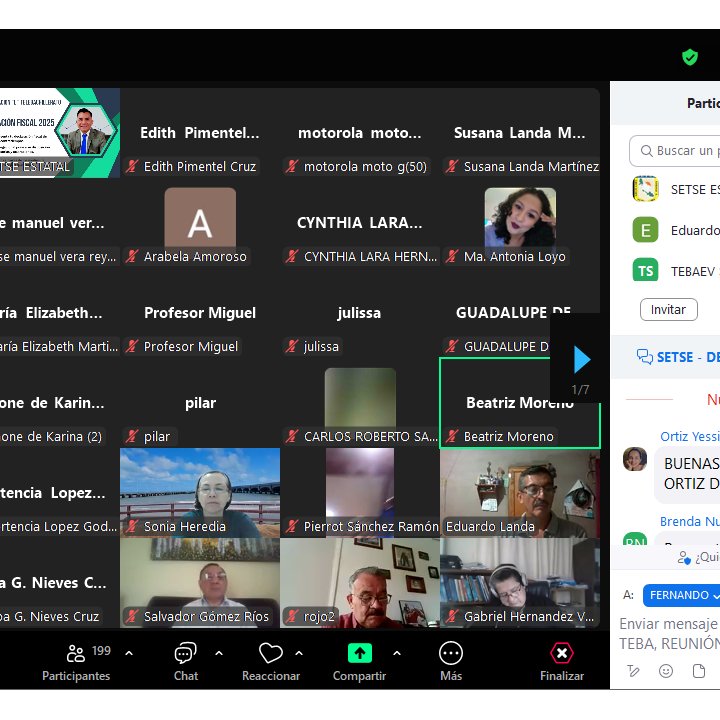Open the Chat panel from toolbar
Image resolution: width=720 pixels, height=720 pixels.
(x=185, y=654)
